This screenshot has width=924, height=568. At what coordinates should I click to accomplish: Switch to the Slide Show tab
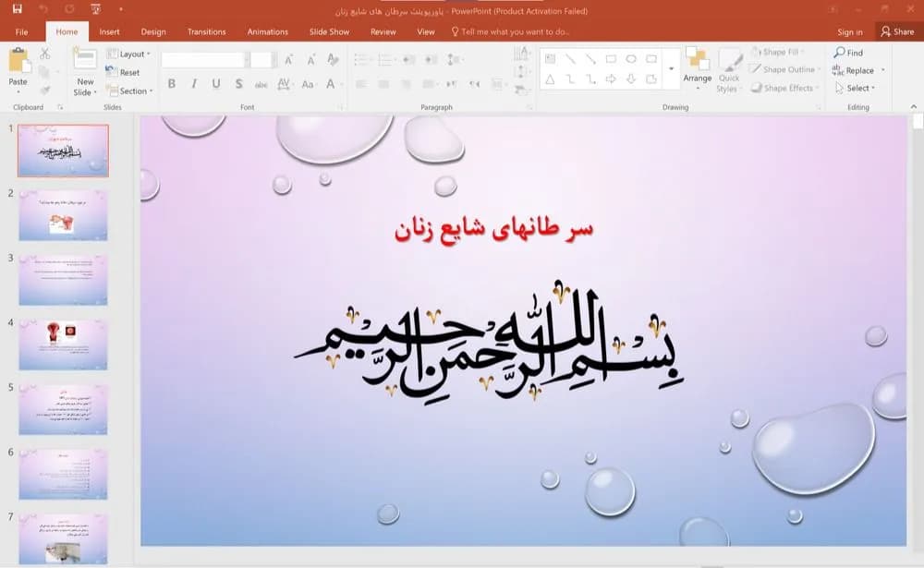coord(330,31)
